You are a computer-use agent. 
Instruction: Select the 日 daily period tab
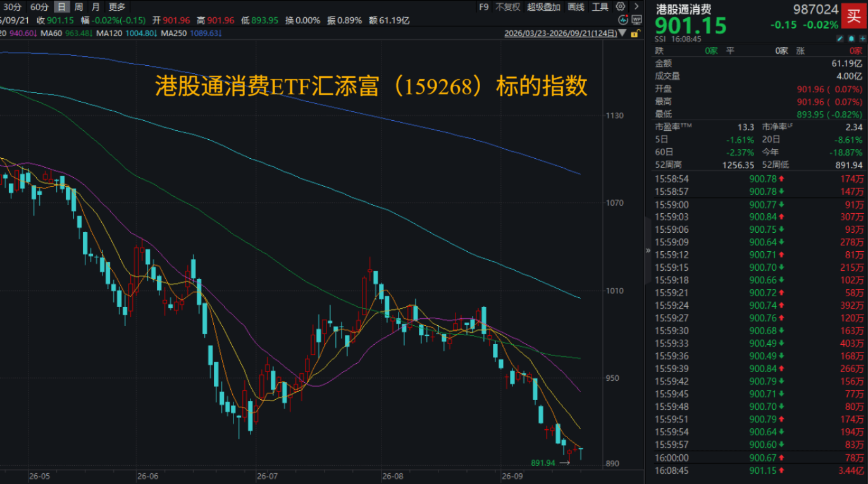coord(61,7)
